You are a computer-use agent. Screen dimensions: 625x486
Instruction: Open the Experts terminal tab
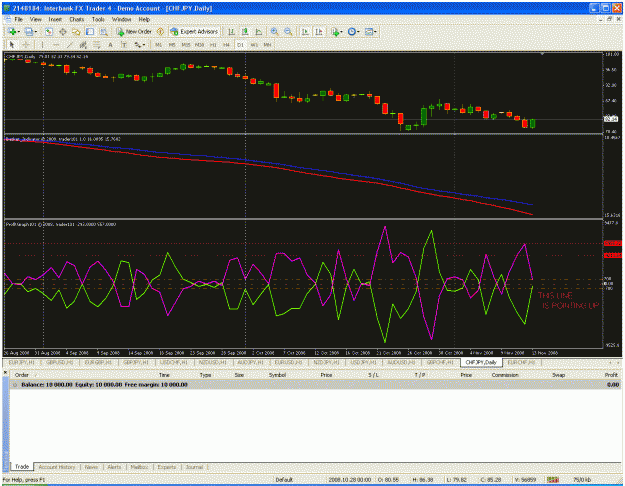click(x=166, y=467)
